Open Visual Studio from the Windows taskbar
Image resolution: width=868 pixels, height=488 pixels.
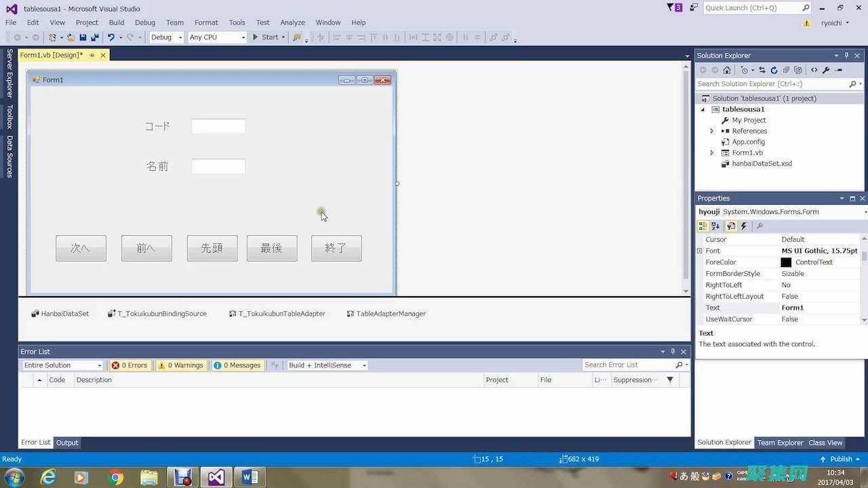[216, 477]
